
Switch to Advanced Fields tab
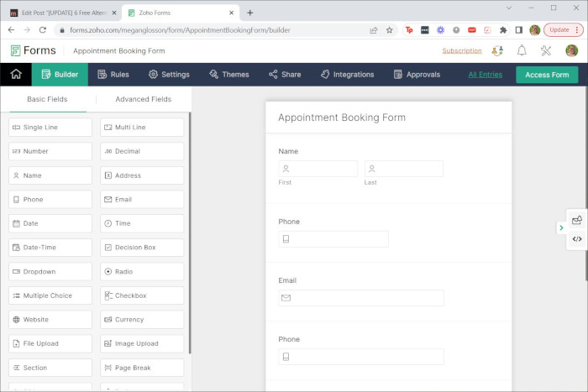pyautogui.click(x=144, y=99)
